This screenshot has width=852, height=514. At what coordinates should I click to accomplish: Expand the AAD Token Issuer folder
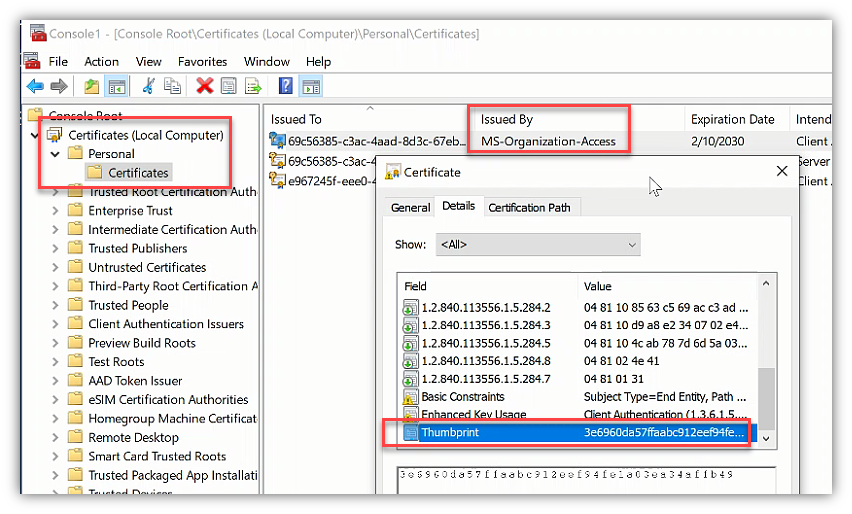pyautogui.click(x=55, y=381)
